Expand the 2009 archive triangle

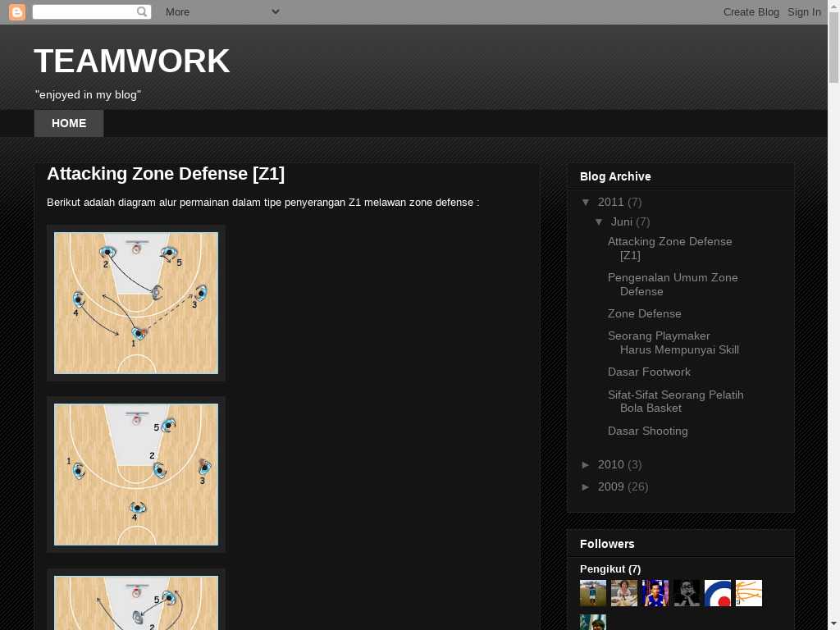[586, 486]
